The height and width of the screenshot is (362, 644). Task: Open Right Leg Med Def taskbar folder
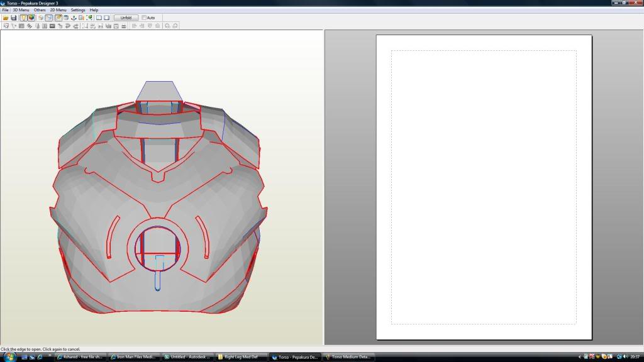pyautogui.click(x=241, y=357)
